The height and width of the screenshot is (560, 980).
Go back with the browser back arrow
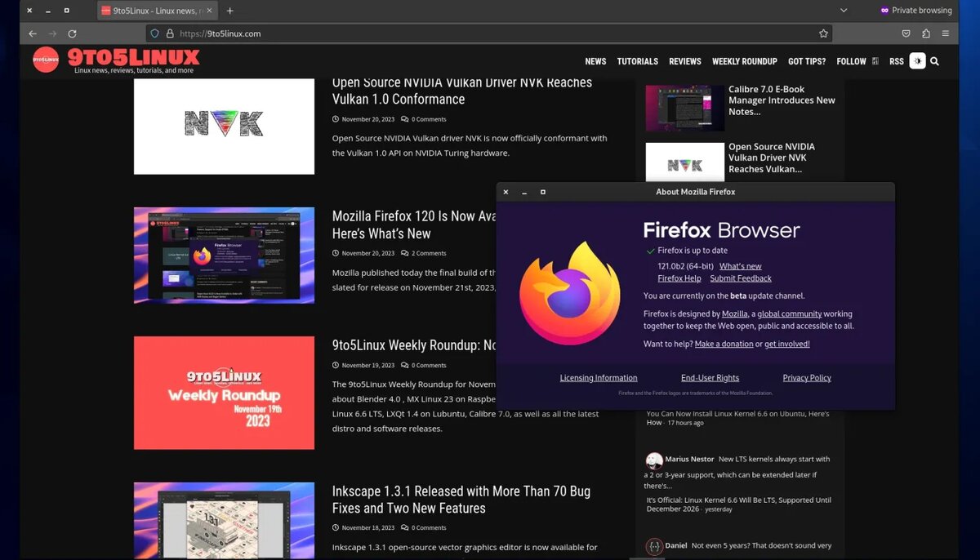pos(33,33)
